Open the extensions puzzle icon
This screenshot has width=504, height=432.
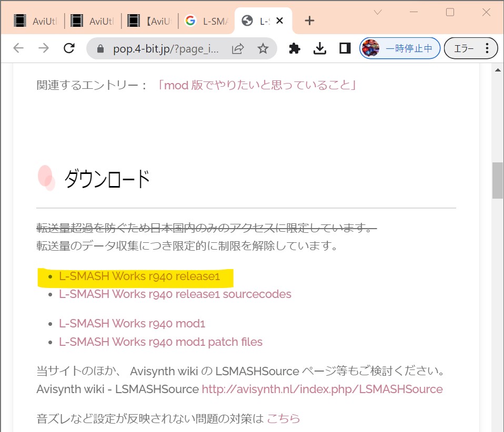[x=295, y=48]
